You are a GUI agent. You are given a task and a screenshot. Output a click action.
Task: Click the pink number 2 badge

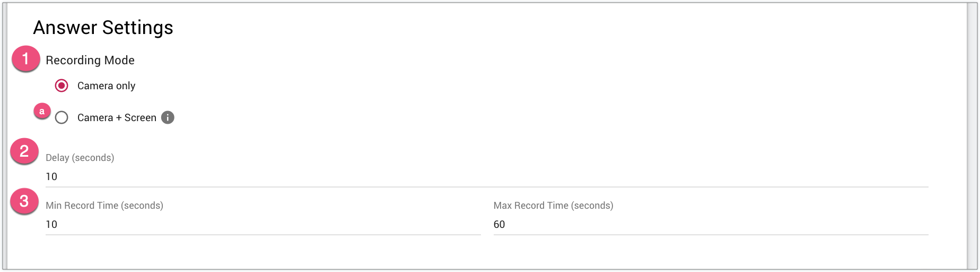click(24, 151)
